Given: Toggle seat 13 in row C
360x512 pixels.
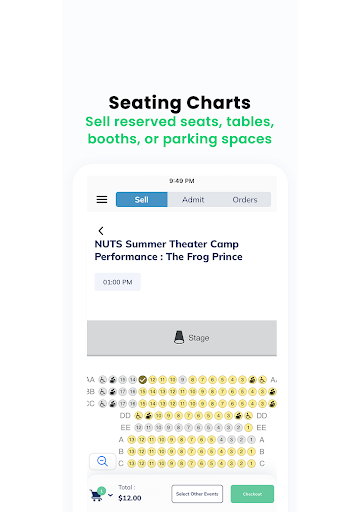Looking at the screenshot, I should coord(132,464).
